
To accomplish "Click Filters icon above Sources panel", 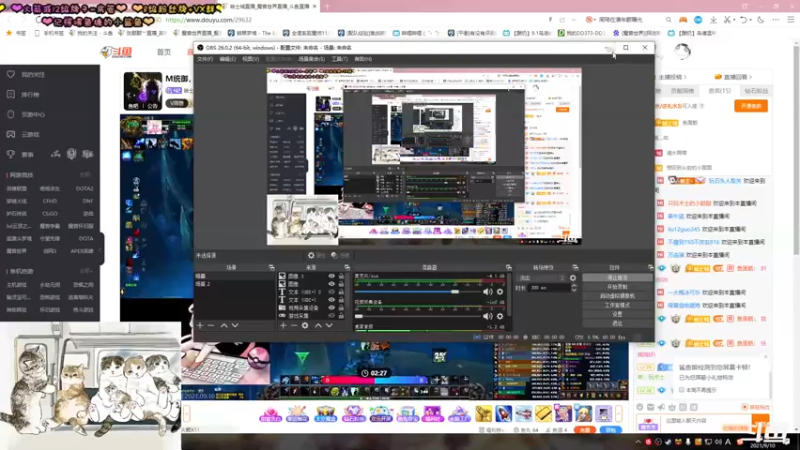I will (x=334, y=255).
